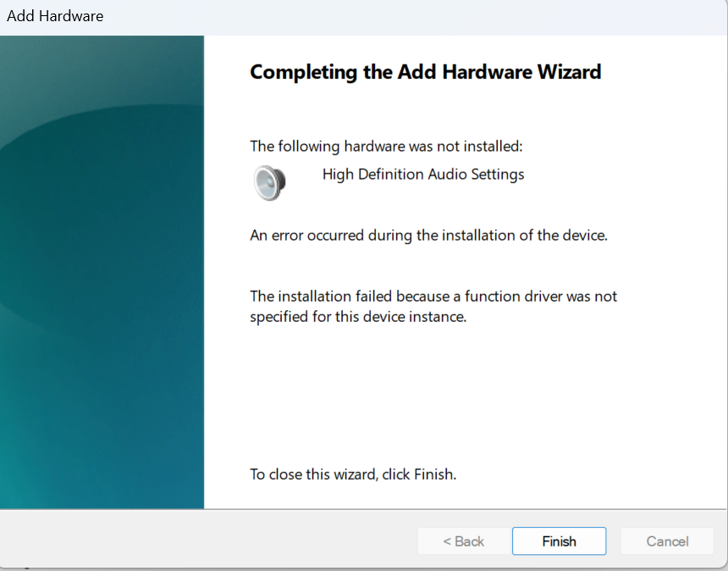Click the Finish button
The image size is (728, 571).
559,541
